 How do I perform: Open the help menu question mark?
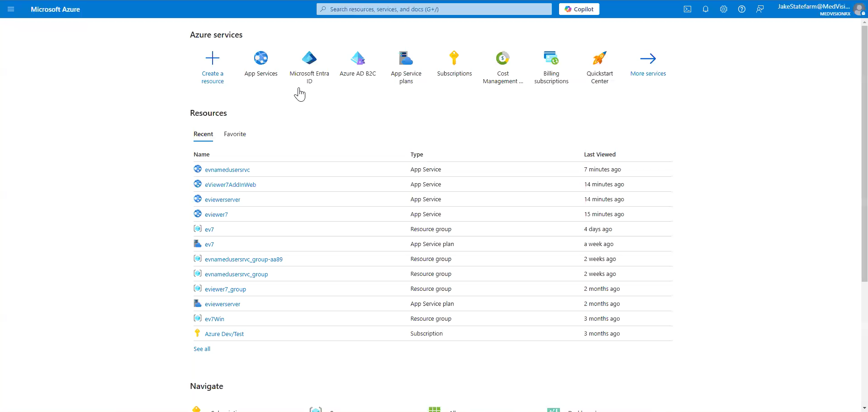click(741, 9)
